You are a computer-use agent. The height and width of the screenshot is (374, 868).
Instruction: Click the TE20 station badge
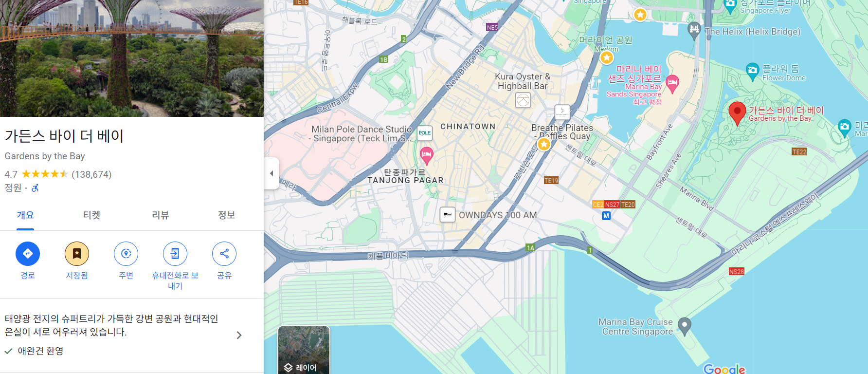pyautogui.click(x=628, y=205)
